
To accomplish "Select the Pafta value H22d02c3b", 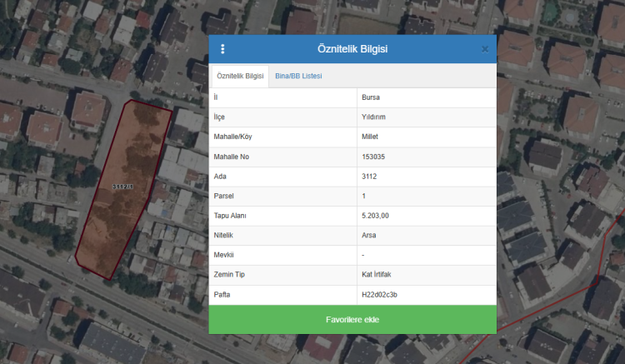I will (379, 295).
